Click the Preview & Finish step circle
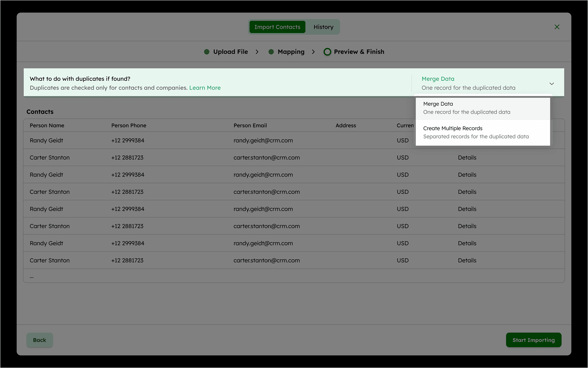The height and width of the screenshot is (368, 588). [x=327, y=52]
